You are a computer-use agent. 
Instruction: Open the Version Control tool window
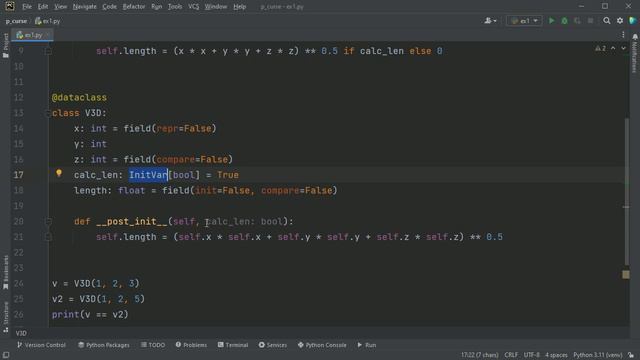(x=41, y=345)
